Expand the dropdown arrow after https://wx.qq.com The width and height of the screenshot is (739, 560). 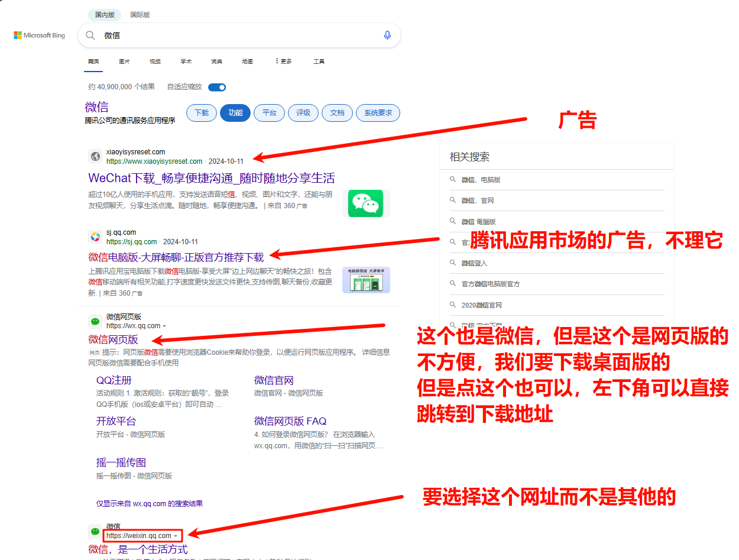pyautogui.click(x=164, y=326)
